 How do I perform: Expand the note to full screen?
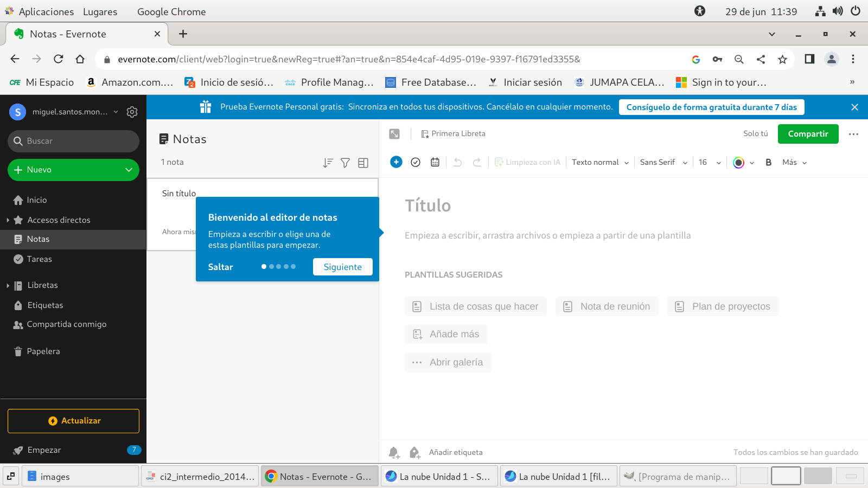394,134
